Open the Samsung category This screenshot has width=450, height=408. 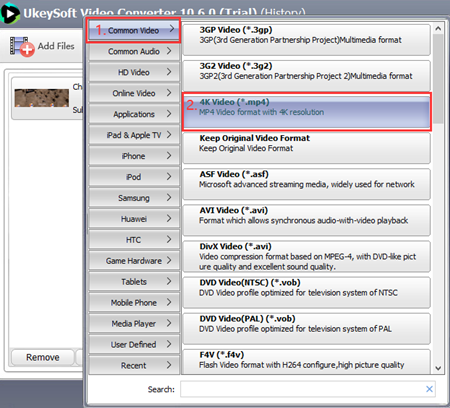tap(134, 198)
